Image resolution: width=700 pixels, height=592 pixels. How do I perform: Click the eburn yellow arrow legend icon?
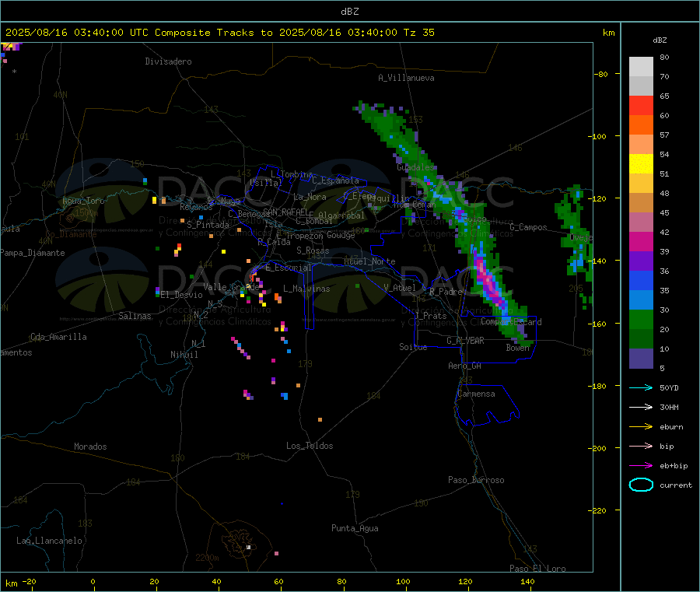641,427
